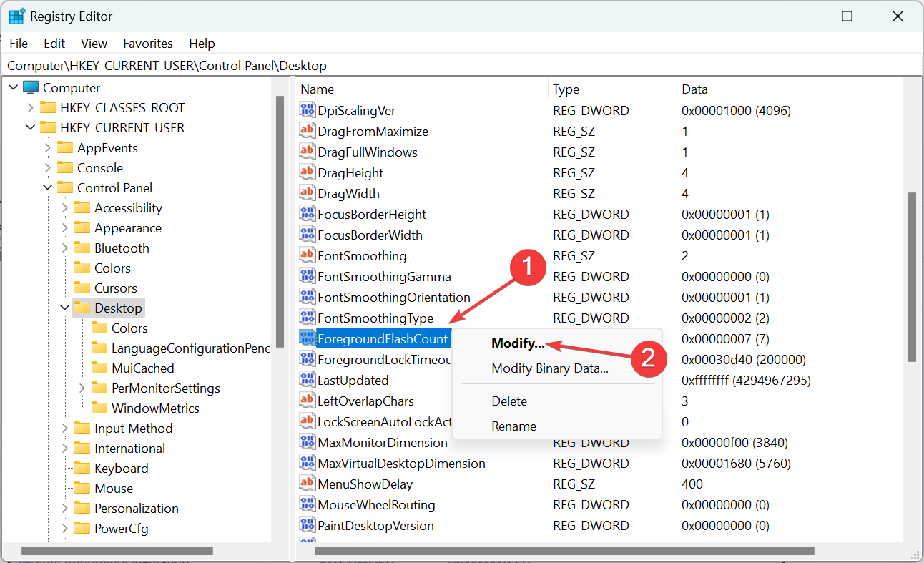Viewport: 924px width, 563px height.
Task: Click the DpiScalingVer DWORD value icon
Action: pos(307,111)
